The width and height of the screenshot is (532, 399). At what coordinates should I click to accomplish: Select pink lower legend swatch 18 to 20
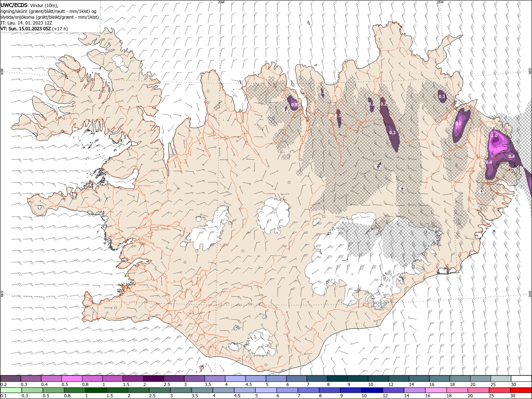pos(457,390)
